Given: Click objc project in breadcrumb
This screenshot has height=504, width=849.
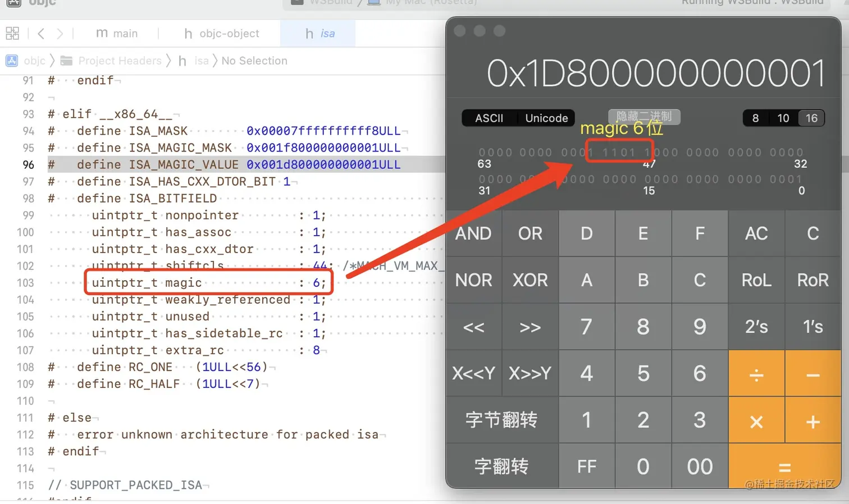Looking at the screenshot, I should (x=26, y=61).
